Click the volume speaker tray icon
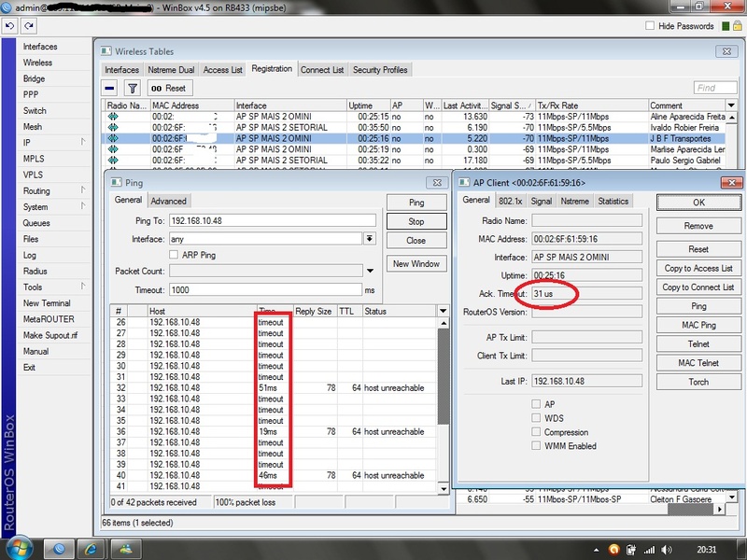This screenshot has width=747, height=560. (667, 550)
